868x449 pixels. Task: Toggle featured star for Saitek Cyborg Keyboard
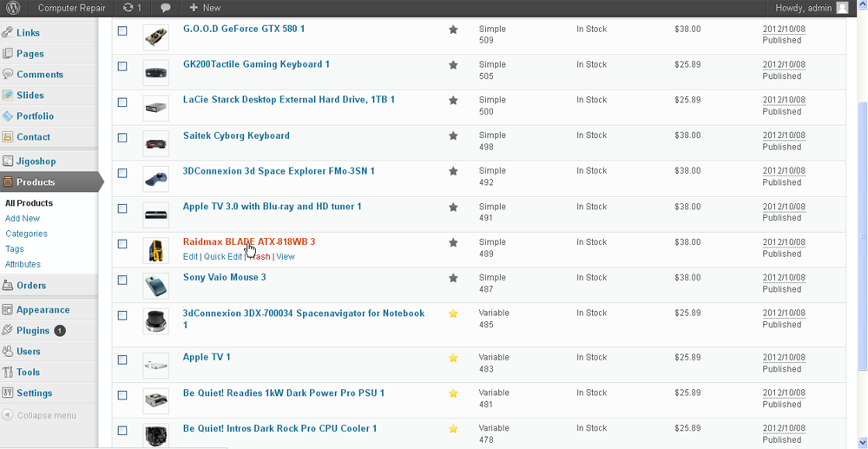point(453,136)
